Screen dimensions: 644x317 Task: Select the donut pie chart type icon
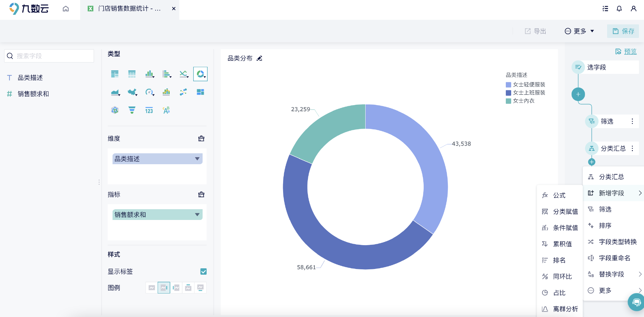(200, 74)
